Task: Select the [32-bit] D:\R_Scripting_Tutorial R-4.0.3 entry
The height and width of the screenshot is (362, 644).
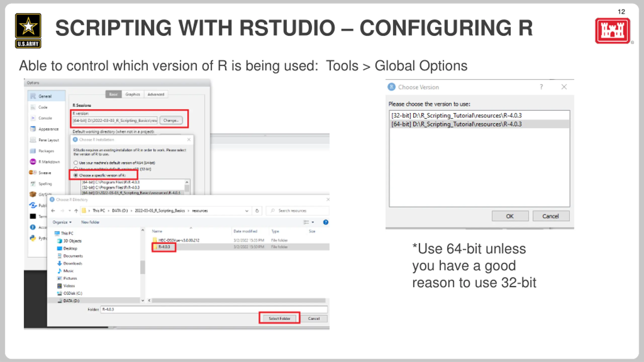Action: click(x=479, y=115)
